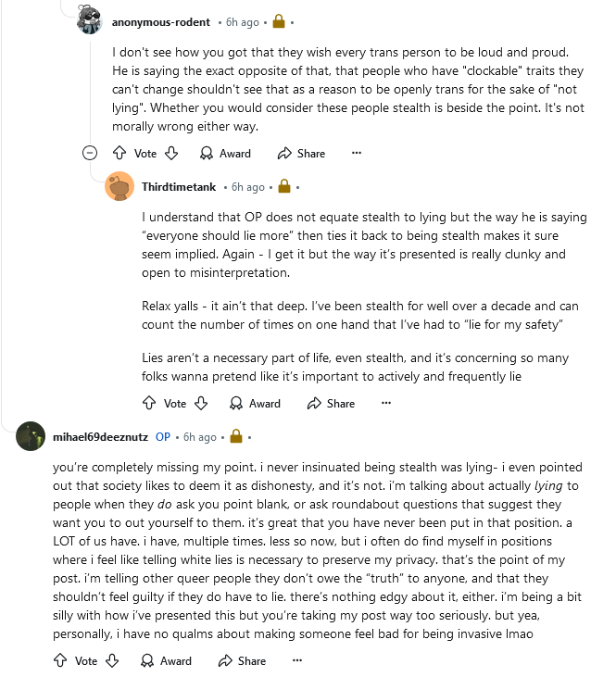Click mihael69deeznutz's avatar thumbnail
This screenshot has height=677, width=616.
click(31, 436)
